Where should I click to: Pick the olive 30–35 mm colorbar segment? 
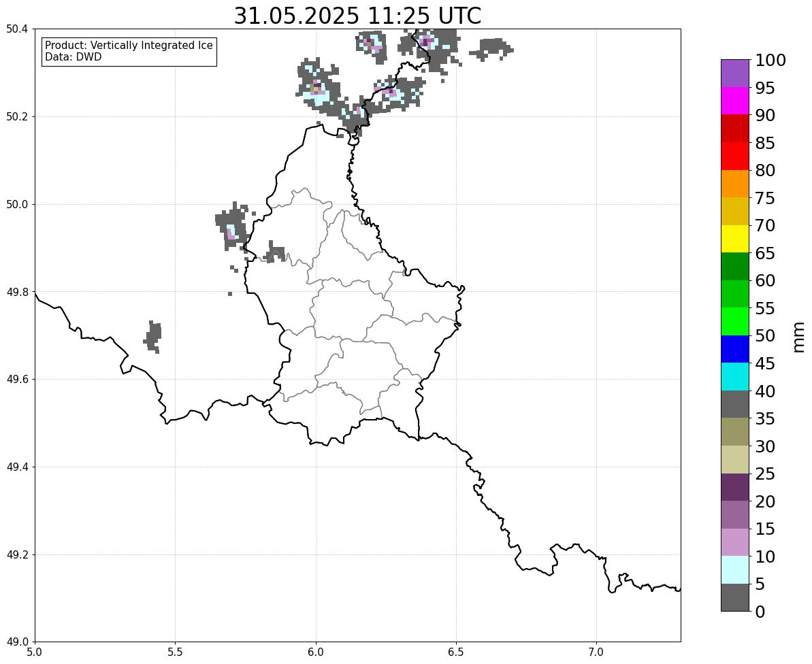click(x=735, y=432)
